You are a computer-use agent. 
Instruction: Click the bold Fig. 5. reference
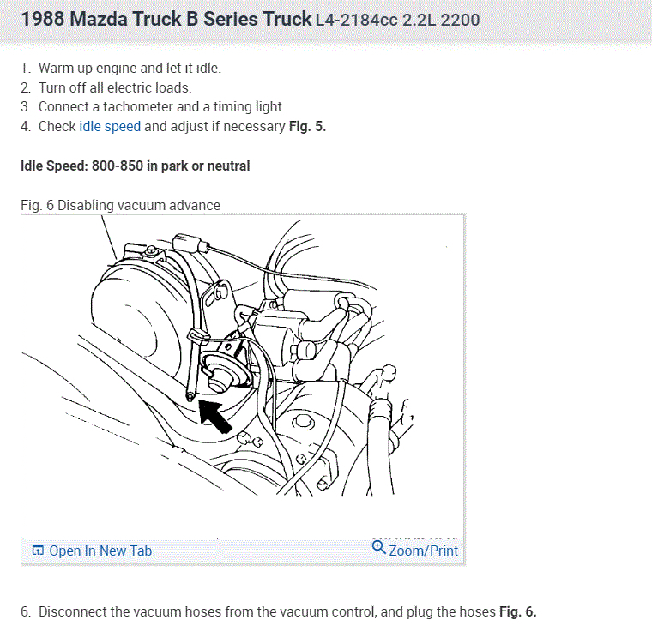307,126
